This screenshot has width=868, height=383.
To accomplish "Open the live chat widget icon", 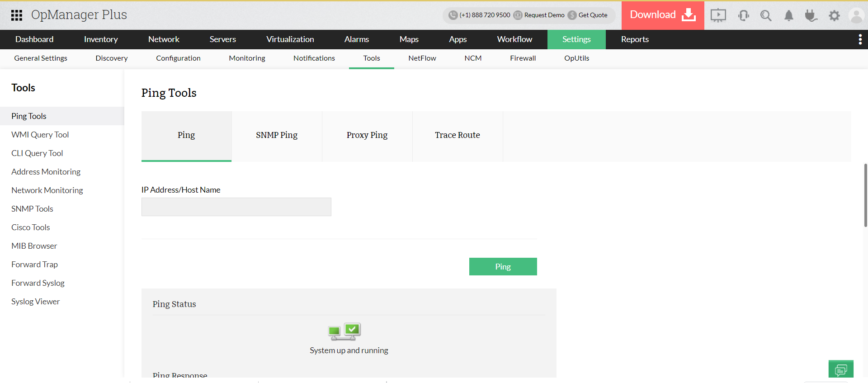I will point(841,369).
